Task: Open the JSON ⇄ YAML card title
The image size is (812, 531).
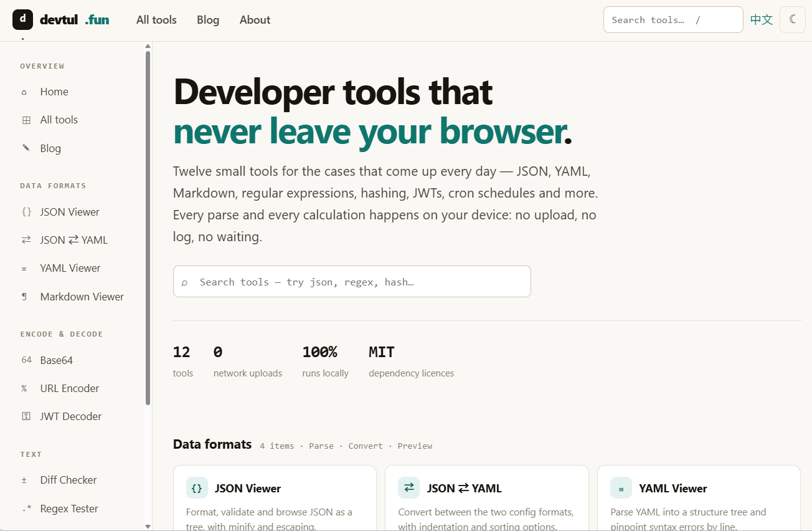Action: tap(465, 489)
